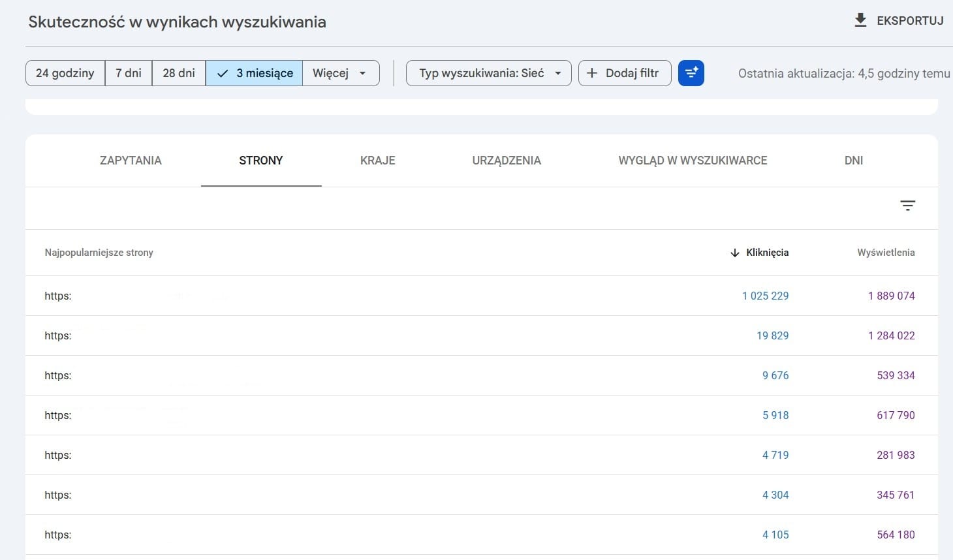Click the plus icon in Dodaj filtr
This screenshot has height=560, width=953.
[x=592, y=73]
